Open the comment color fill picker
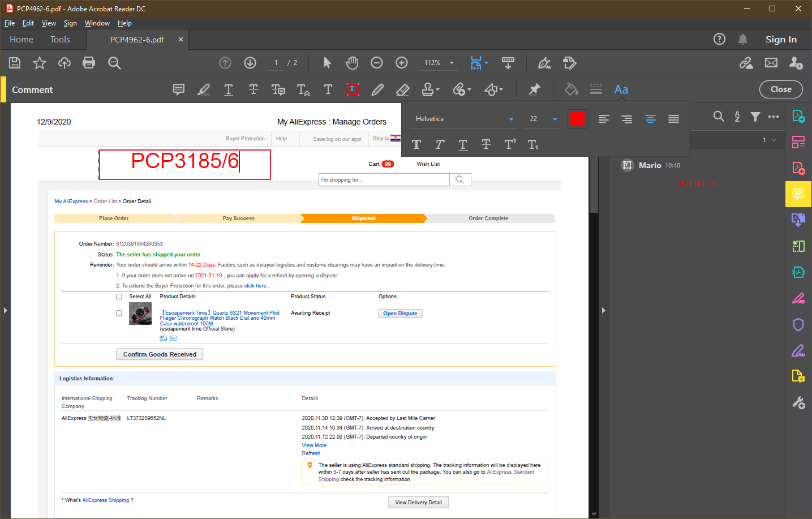The image size is (812, 519). click(x=572, y=89)
